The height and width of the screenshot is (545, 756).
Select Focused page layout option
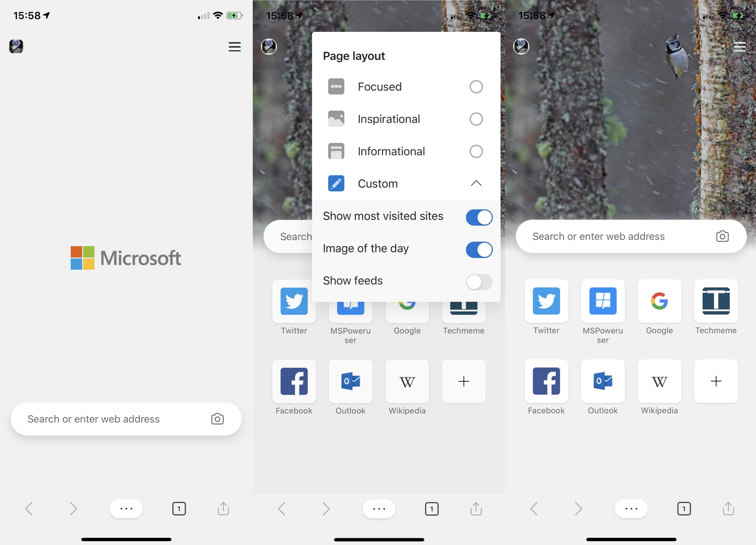coord(477,87)
